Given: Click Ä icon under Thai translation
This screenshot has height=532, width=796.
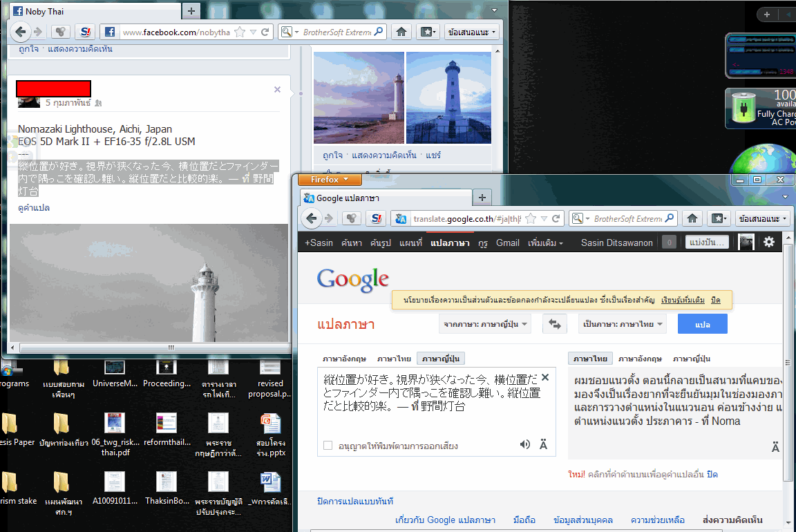Looking at the screenshot, I should point(775,447).
